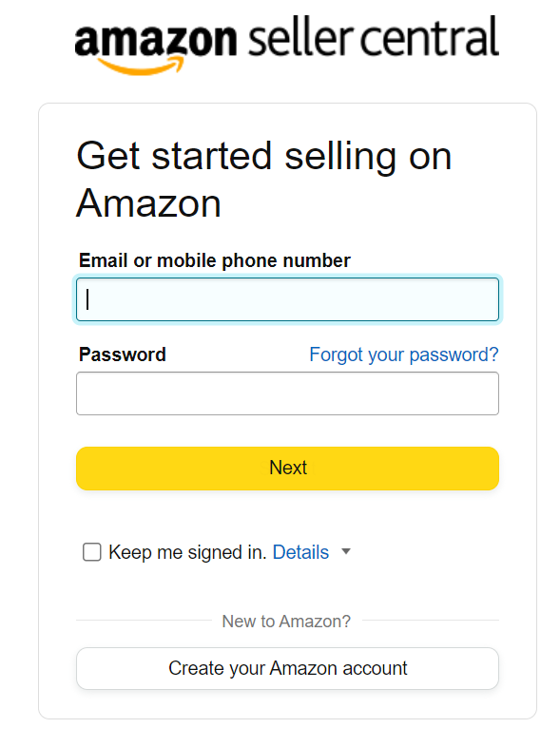
Task: Click the divider line right of New to Amazon?
Action: [x=431, y=621]
